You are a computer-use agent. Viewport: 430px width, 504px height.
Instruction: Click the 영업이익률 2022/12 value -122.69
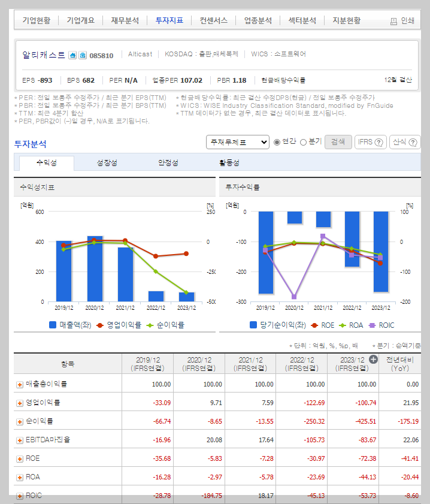pos(314,403)
